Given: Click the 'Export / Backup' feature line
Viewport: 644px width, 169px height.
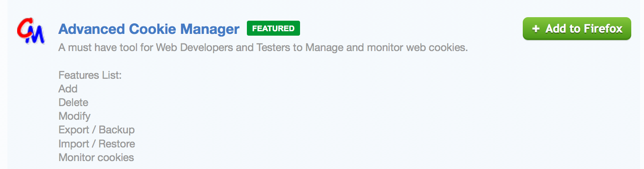Looking at the screenshot, I should pyautogui.click(x=97, y=130).
